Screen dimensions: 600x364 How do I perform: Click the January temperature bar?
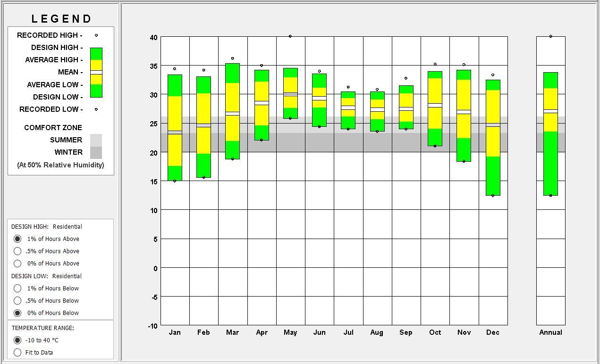175,128
